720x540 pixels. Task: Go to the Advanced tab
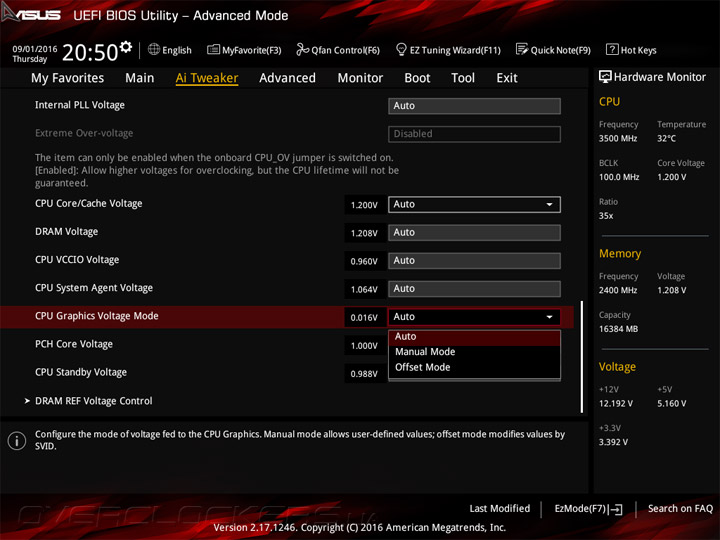287,78
